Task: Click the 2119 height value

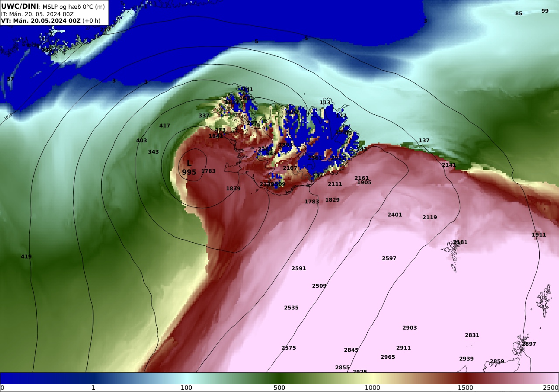Action: [x=430, y=217]
